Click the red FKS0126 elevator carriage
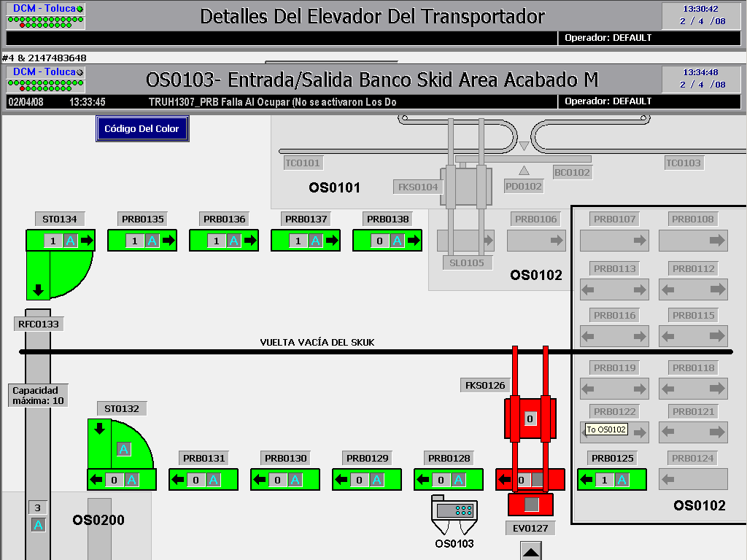747x560 pixels. coord(530,419)
